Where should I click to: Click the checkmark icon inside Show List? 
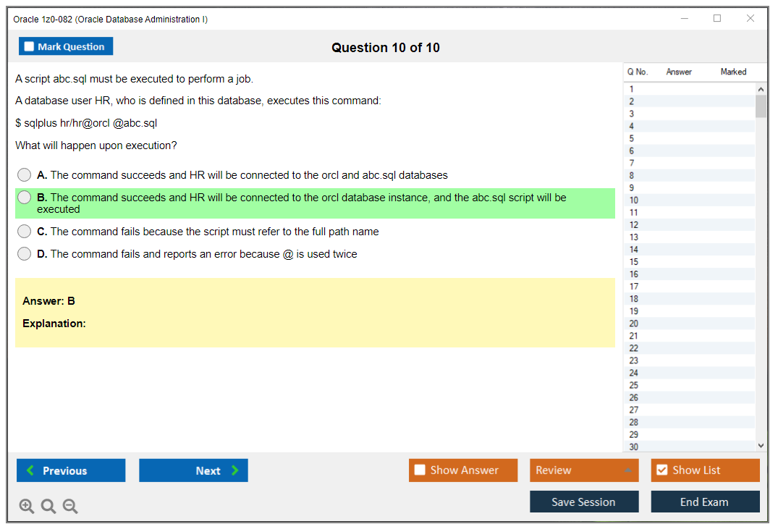pyautogui.click(x=661, y=470)
